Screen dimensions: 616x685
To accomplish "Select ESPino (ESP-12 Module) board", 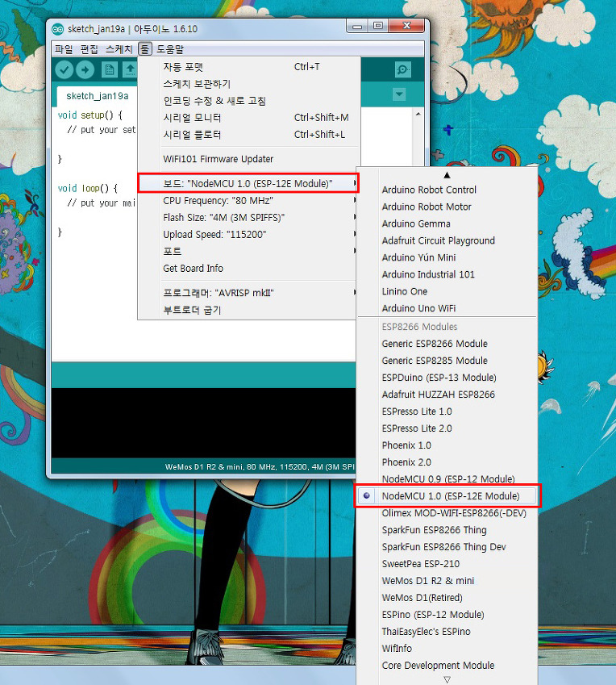I will pos(447,615).
